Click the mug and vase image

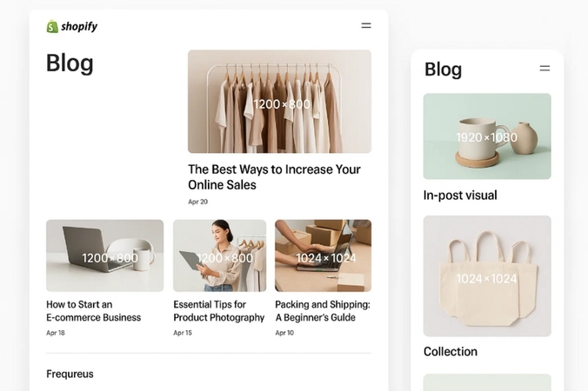pyautogui.click(x=487, y=136)
